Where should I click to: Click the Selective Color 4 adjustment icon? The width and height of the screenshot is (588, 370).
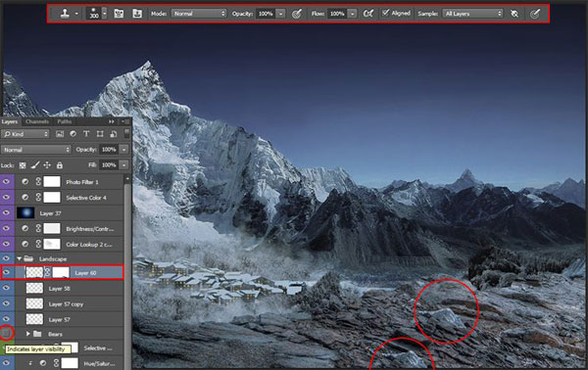click(x=25, y=198)
